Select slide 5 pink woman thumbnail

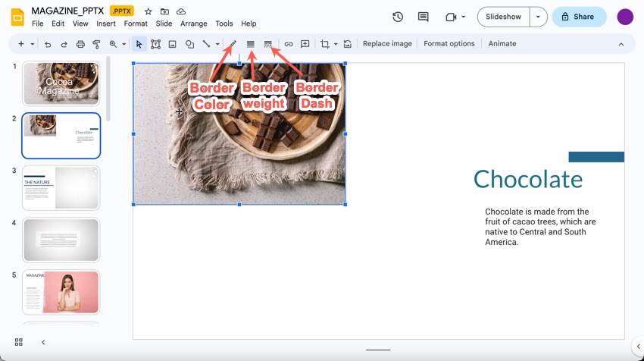point(61,292)
